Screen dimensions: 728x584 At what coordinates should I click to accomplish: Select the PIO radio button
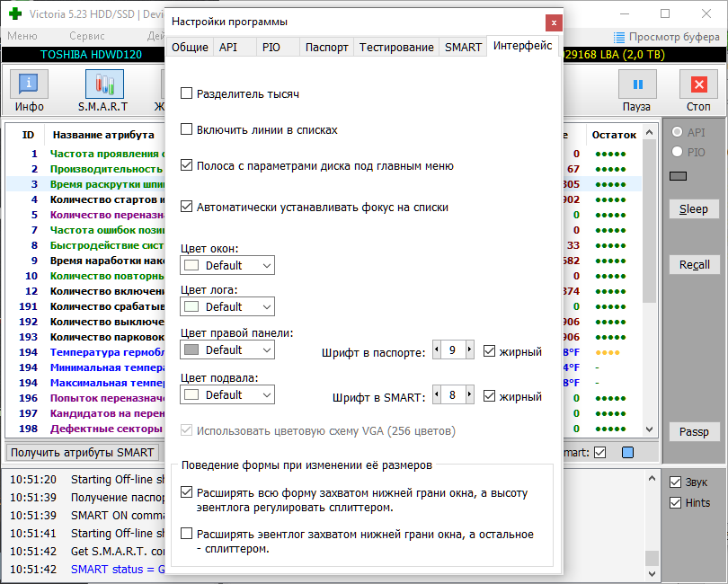(678, 152)
